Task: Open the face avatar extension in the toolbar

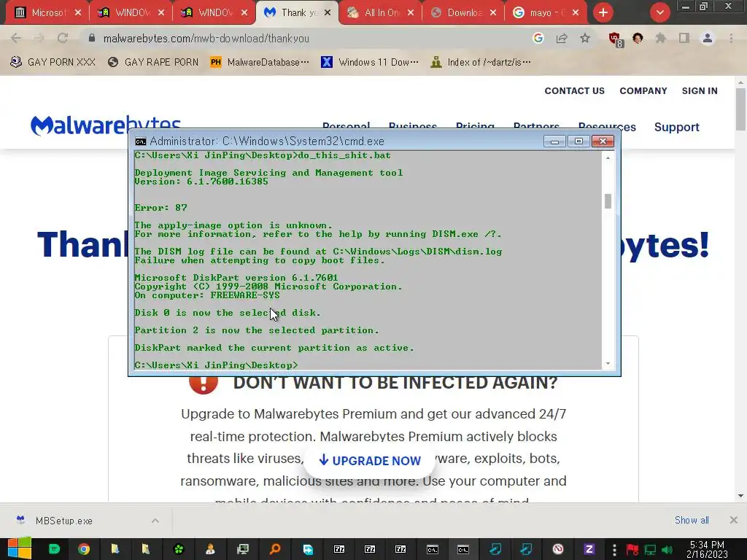Action: 638,38
